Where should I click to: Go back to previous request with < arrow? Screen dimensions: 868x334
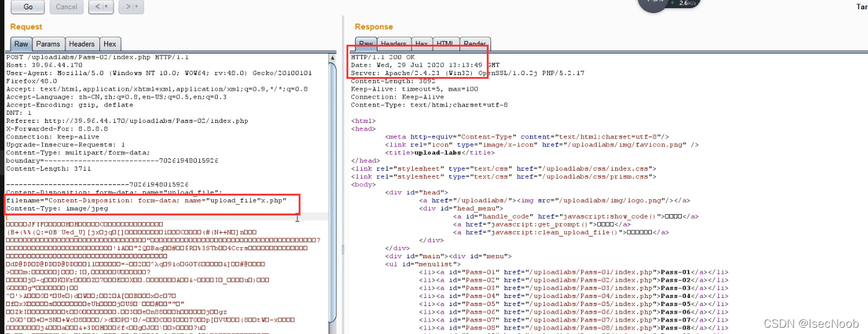point(95,7)
